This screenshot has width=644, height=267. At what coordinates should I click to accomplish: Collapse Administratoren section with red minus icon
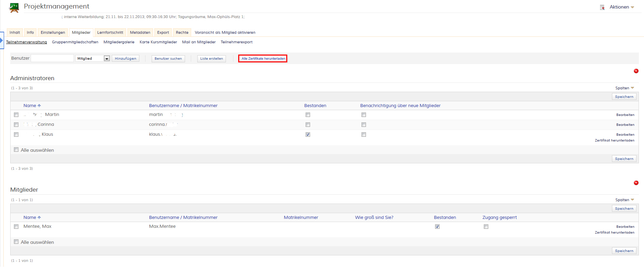click(636, 71)
